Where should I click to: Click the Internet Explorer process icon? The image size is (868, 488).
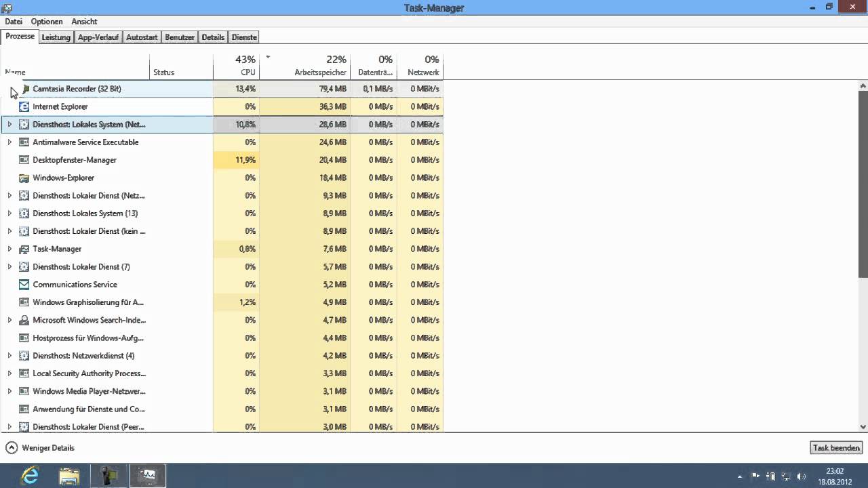pyautogui.click(x=24, y=106)
